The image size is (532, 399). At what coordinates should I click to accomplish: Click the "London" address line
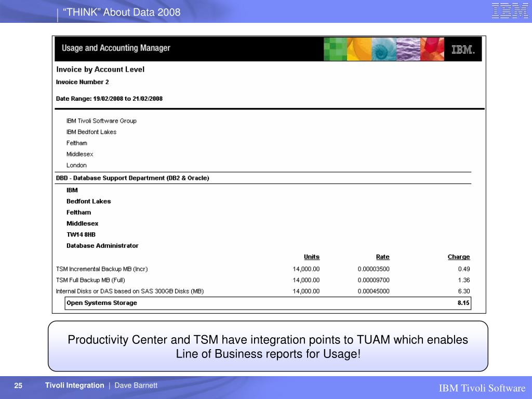76,165
